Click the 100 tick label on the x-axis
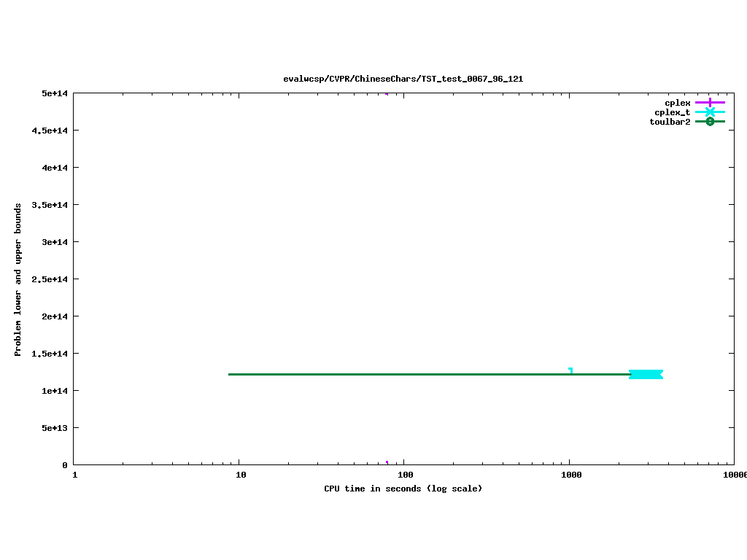Viewport: 747px width, 560px height. [404, 475]
